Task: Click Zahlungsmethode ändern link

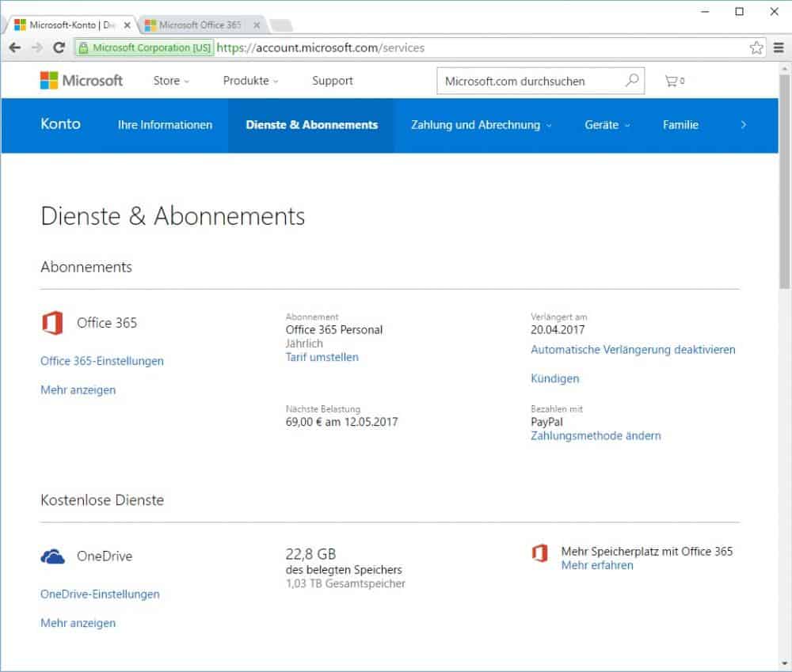Action: [x=596, y=435]
